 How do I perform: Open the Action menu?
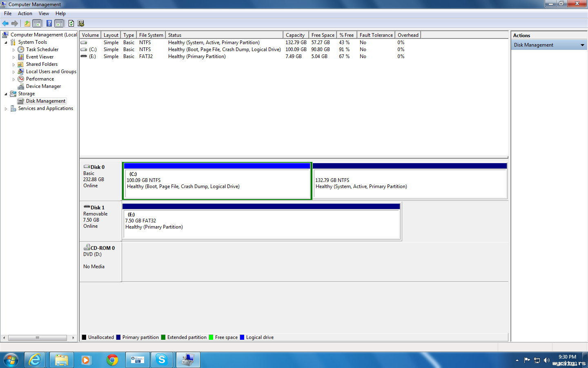(x=25, y=13)
